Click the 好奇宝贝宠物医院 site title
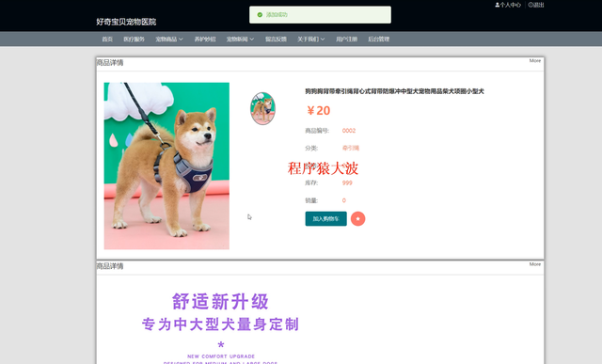The height and width of the screenshot is (364, 602). pyautogui.click(x=126, y=22)
